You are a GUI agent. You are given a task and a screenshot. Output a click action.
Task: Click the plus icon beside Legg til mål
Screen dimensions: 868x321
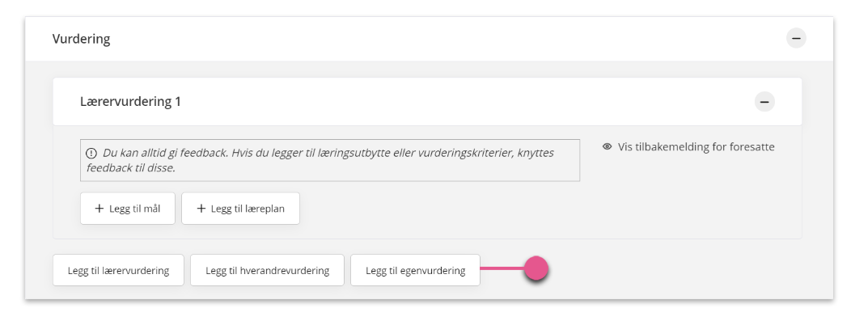99,209
